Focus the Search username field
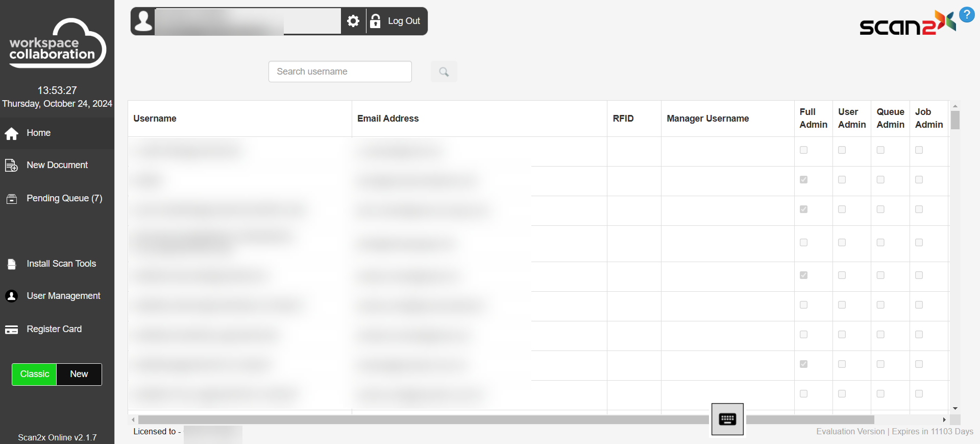Viewport: 980px width, 444px height. 340,72
